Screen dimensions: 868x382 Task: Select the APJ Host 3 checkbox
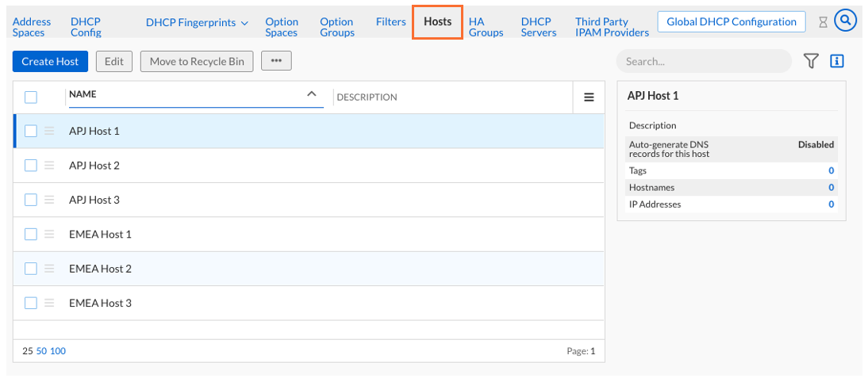31,200
